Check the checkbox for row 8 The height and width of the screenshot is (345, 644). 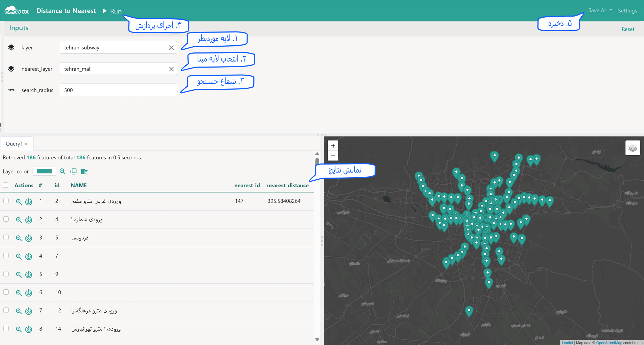point(6,328)
